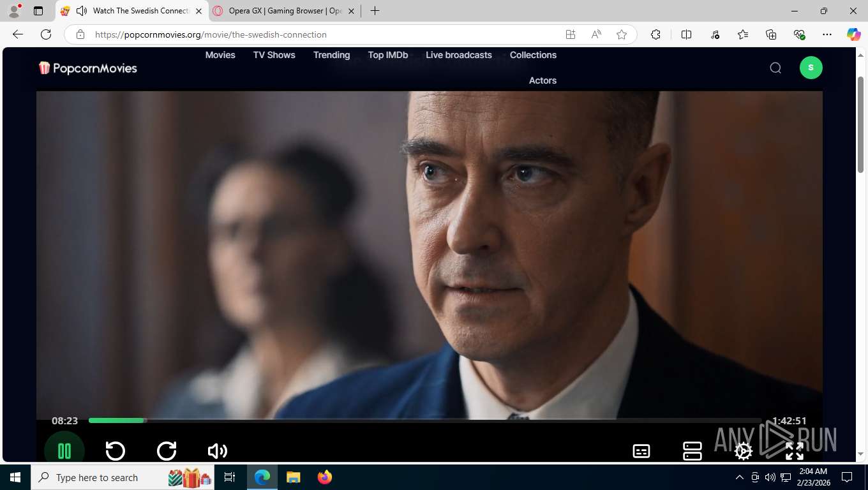The image size is (868, 490).
Task: Toggle the Split screen icon
Action: 687,34
